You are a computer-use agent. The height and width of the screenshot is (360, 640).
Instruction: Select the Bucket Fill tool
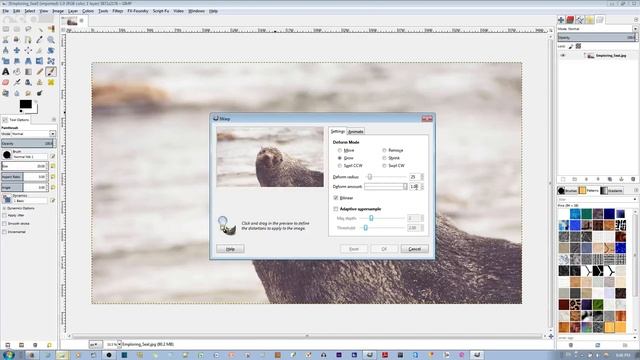17,71
